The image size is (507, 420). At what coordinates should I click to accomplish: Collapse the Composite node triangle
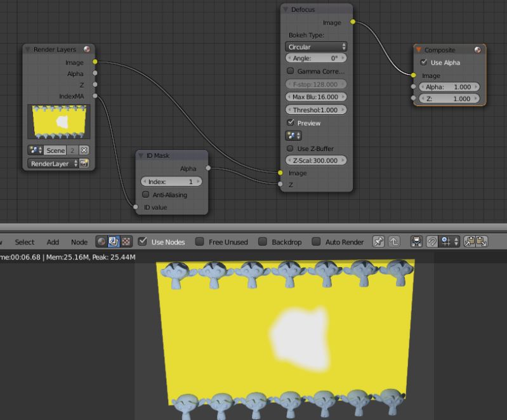(418, 49)
